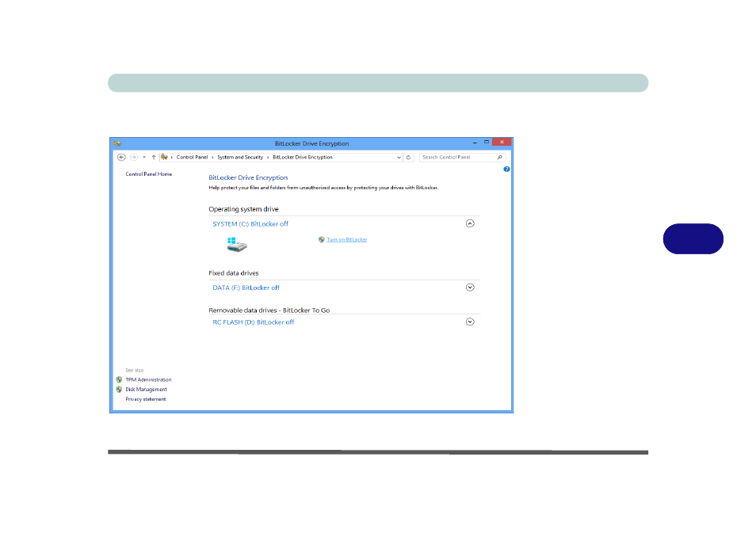756x533 pixels.
Task: Click the search magnifier icon
Action: pyautogui.click(x=499, y=157)
